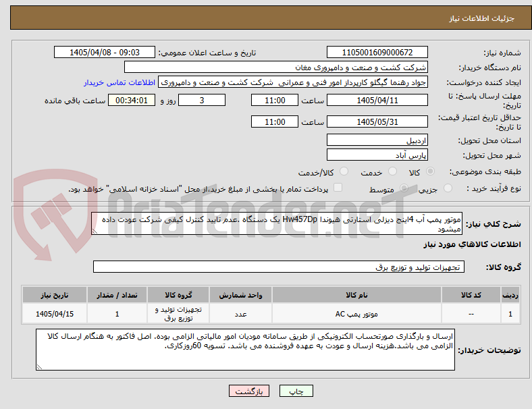
Task: Click the page header جزئیات اطلاعات نیاز
Action: pos(482,18)
